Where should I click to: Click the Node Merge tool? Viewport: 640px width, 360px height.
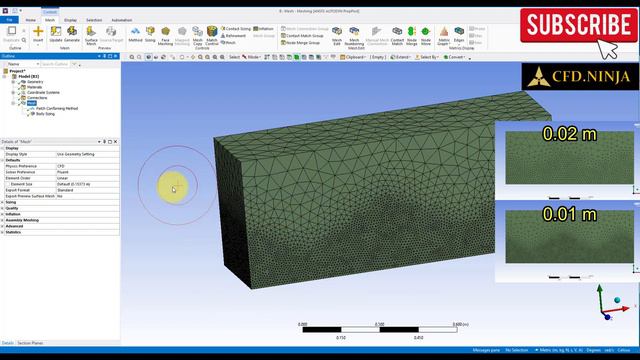point(411,36)
